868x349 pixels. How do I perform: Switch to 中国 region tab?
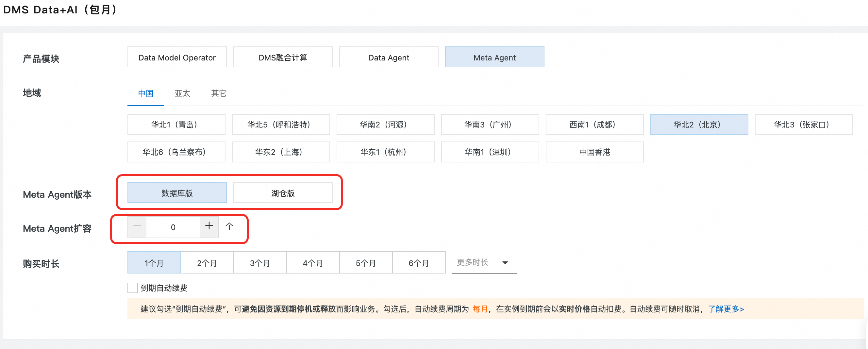pos(145,93)
